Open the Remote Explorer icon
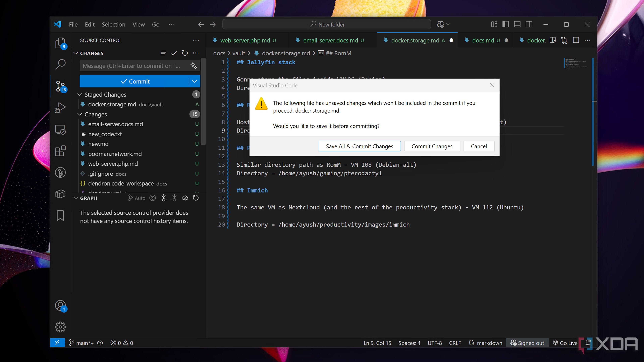 [60, 129]
